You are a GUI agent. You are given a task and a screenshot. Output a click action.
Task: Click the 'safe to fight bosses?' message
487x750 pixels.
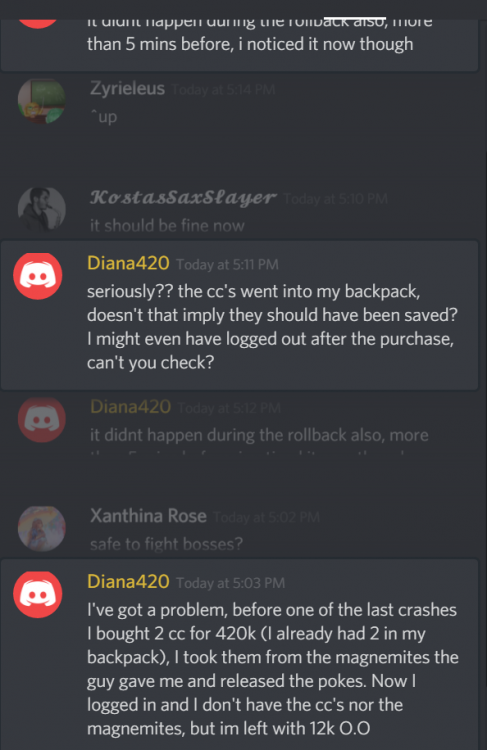[x=166, y=544]
